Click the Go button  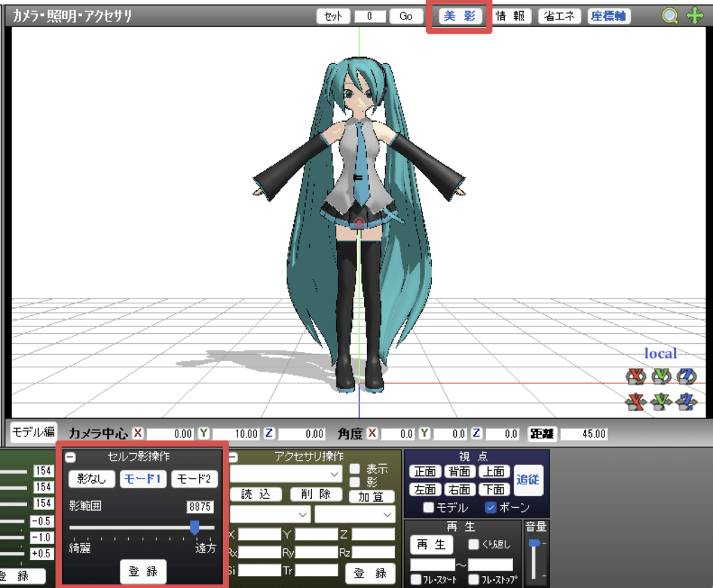(x=406, y=17)
